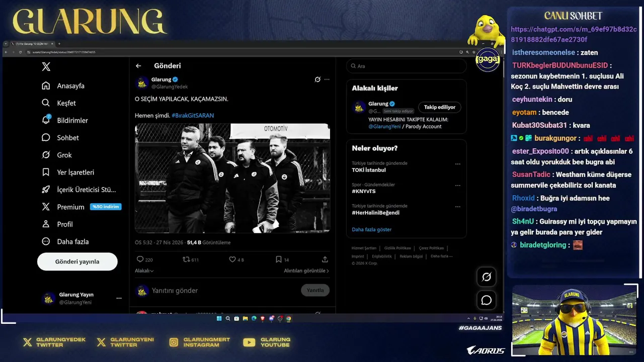
Task: Open Grok from the sidebar
Action: 57,155
